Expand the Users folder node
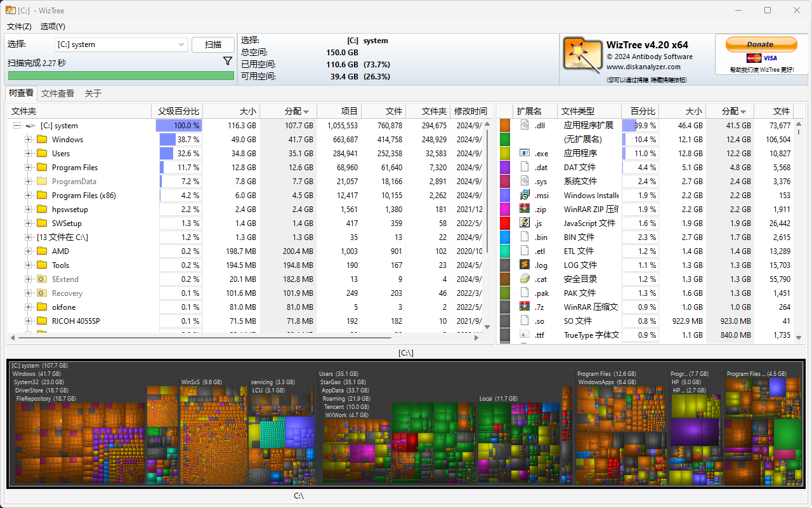 (29, 154)
